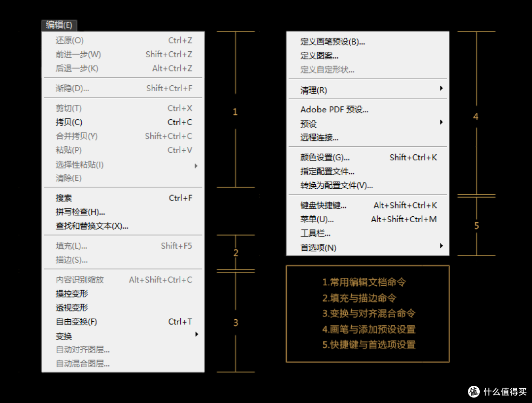Expand the 选择性粘贴(I) submenu arrow
The width and height of the screenshot is (532, 403).
click(x=196, y=165)
